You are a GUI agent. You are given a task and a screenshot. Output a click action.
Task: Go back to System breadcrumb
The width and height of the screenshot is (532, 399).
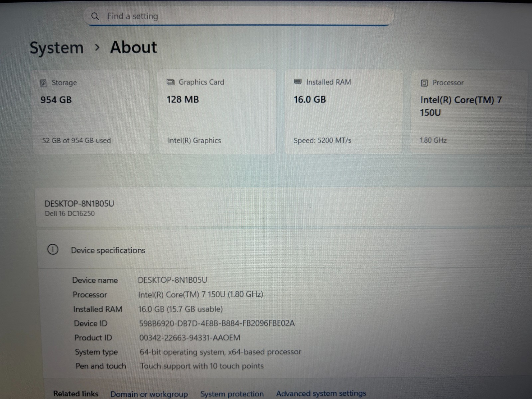[57, 48]
